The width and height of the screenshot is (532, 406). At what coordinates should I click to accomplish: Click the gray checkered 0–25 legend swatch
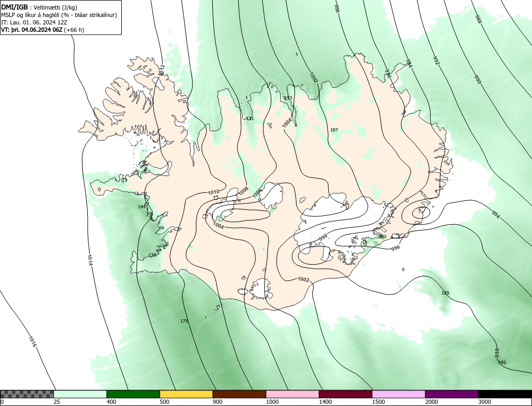(x=27, y=394)
